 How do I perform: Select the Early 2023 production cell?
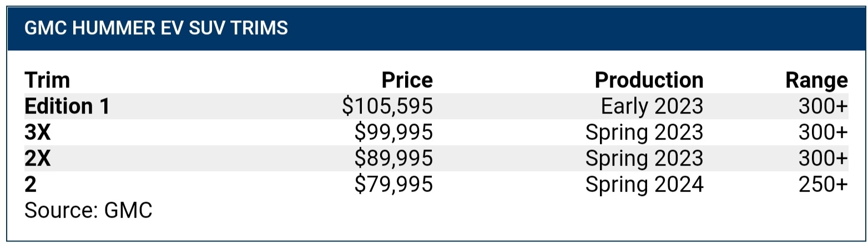pyautogui.click(x=652, y=107)
